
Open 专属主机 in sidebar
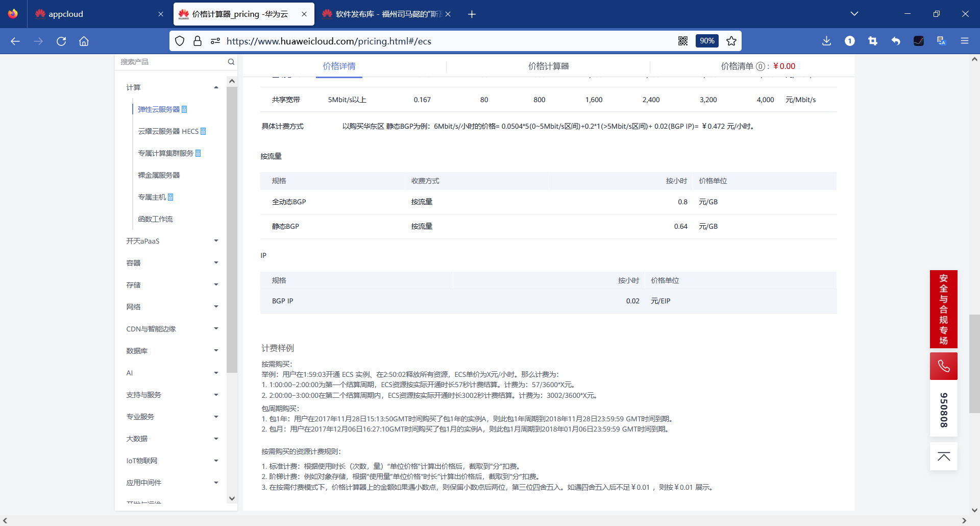click(152, 197)
